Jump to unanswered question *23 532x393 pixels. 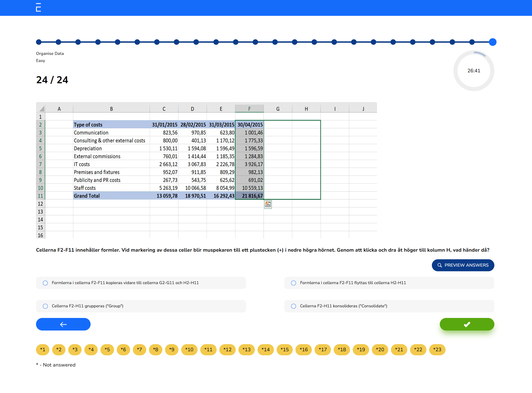click(x=437, y=350)
